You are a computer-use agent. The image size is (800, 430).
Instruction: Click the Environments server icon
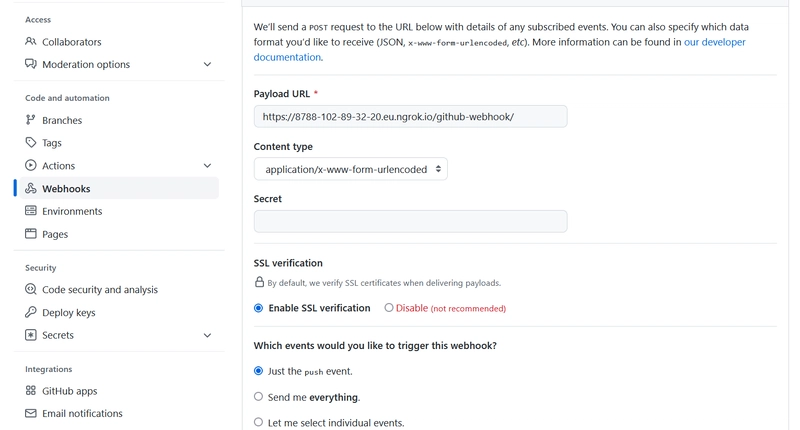coord(31,211)
